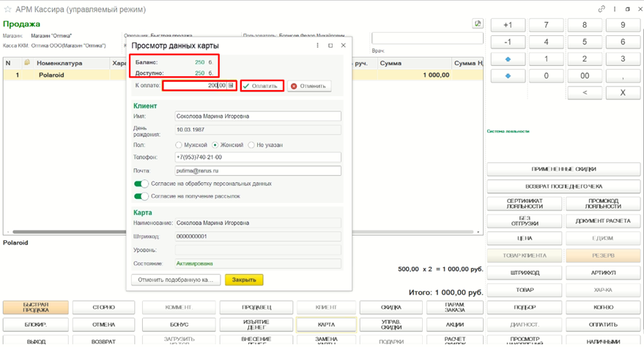The image size is (644, 347).
Task: Click Отменить next to Оплатить
Action: (x=309, y=86)
